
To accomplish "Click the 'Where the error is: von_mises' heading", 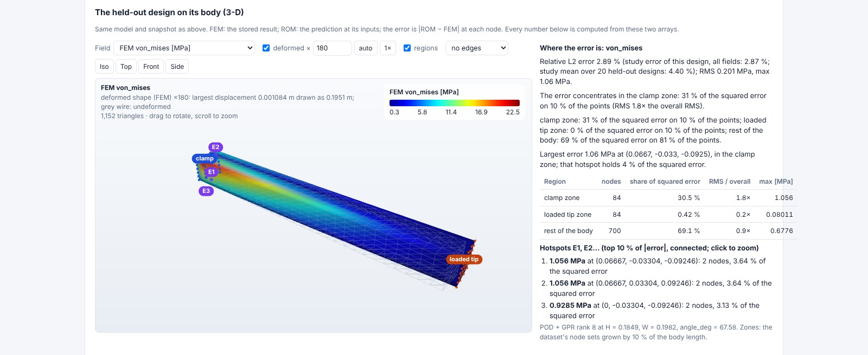I will 591,48.
